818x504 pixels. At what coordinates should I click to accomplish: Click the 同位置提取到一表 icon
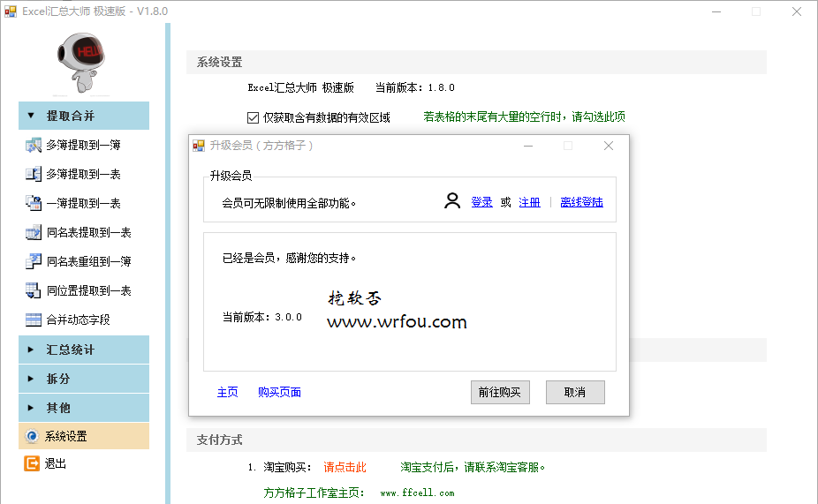pyautogui.click(x=34, y=290)
